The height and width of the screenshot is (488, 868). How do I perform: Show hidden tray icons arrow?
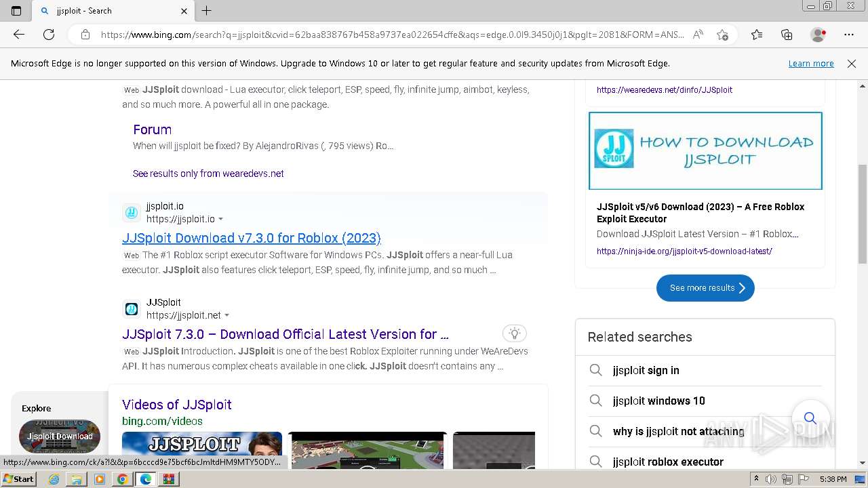757,479
